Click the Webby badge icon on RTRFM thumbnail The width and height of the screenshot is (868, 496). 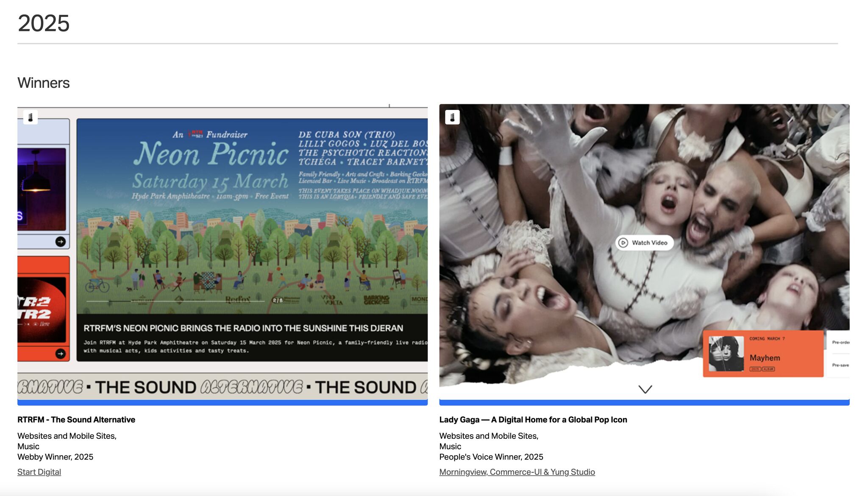point(30,117)
